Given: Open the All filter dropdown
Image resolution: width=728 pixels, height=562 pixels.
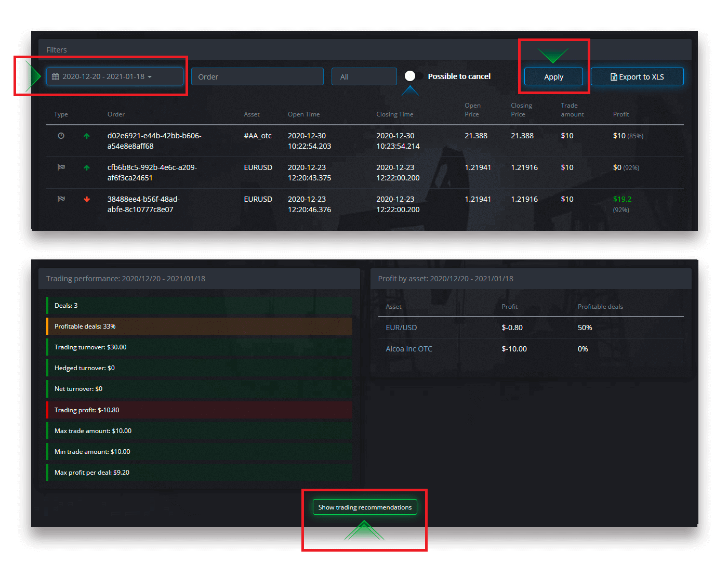Looking at the screenshot, I should [364, 76].
